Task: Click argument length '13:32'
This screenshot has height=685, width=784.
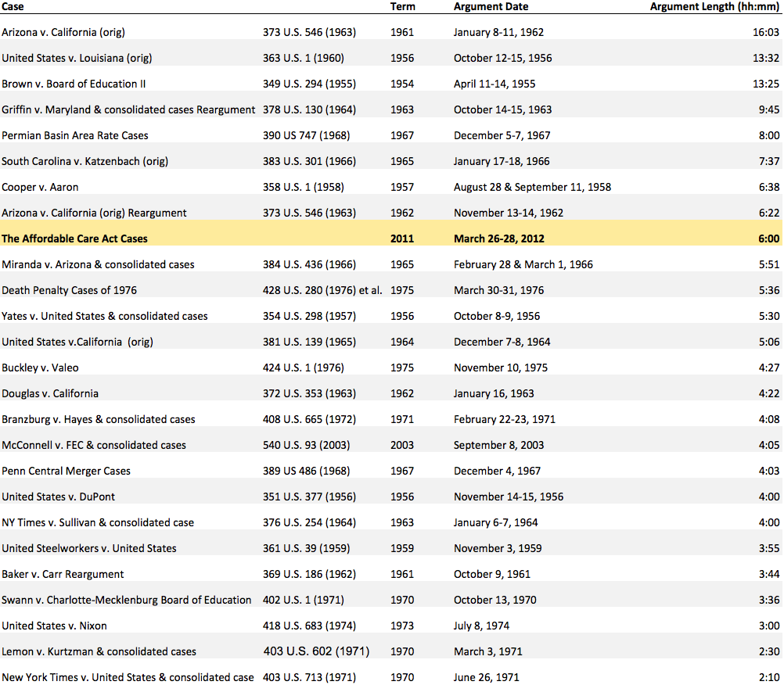Action: tap(766, 58)
